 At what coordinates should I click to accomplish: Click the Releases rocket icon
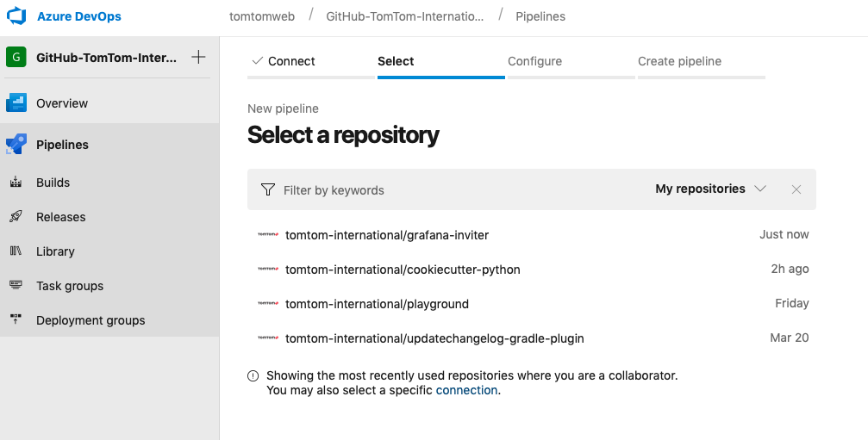16,217
